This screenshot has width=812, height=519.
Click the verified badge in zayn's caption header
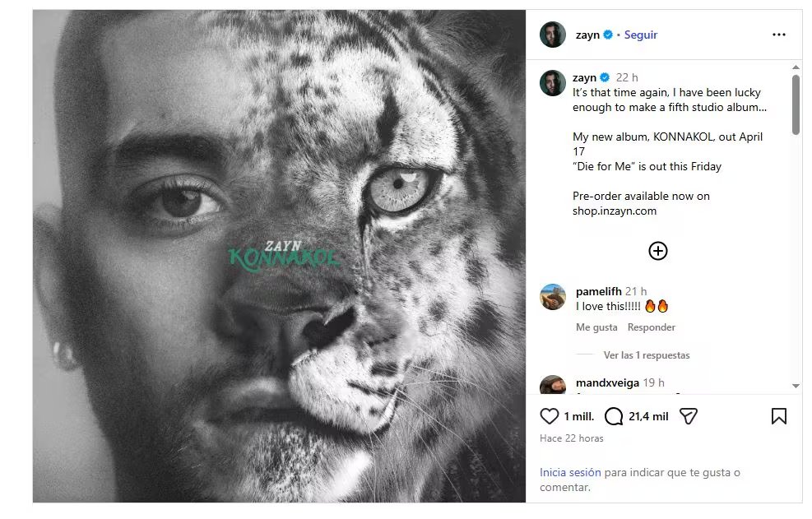(x=601, y=76)
